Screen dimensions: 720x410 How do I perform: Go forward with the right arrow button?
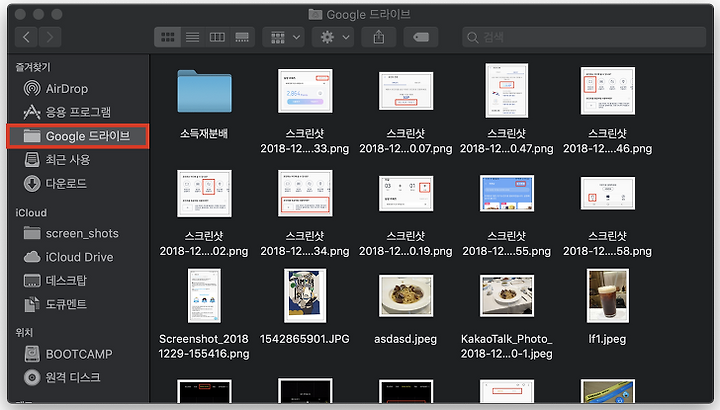point(50,37)
